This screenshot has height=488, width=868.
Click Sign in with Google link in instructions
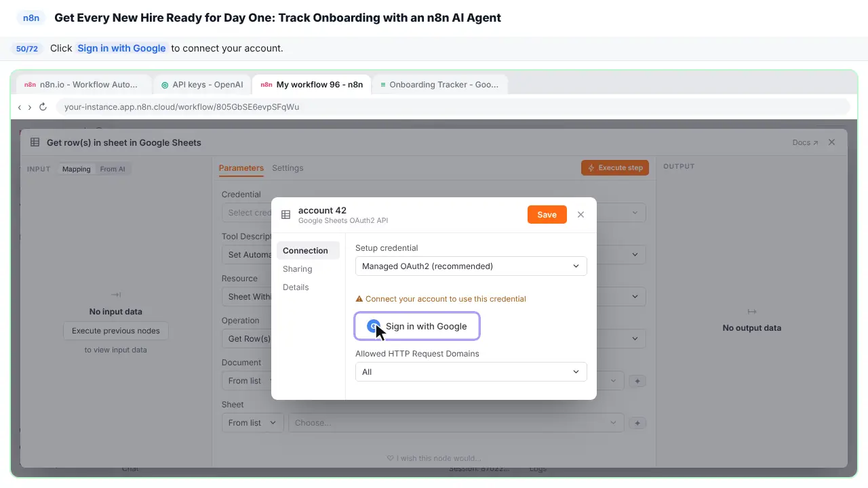point(121,48)
